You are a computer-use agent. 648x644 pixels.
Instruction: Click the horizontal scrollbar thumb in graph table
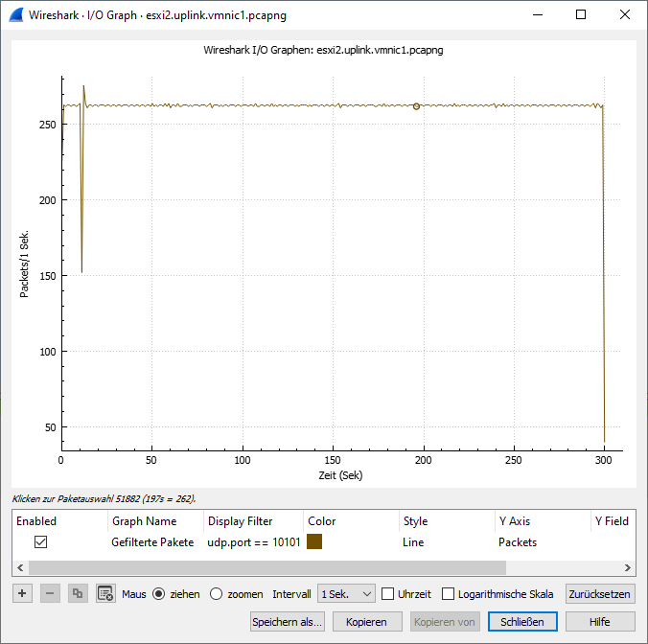267,567
